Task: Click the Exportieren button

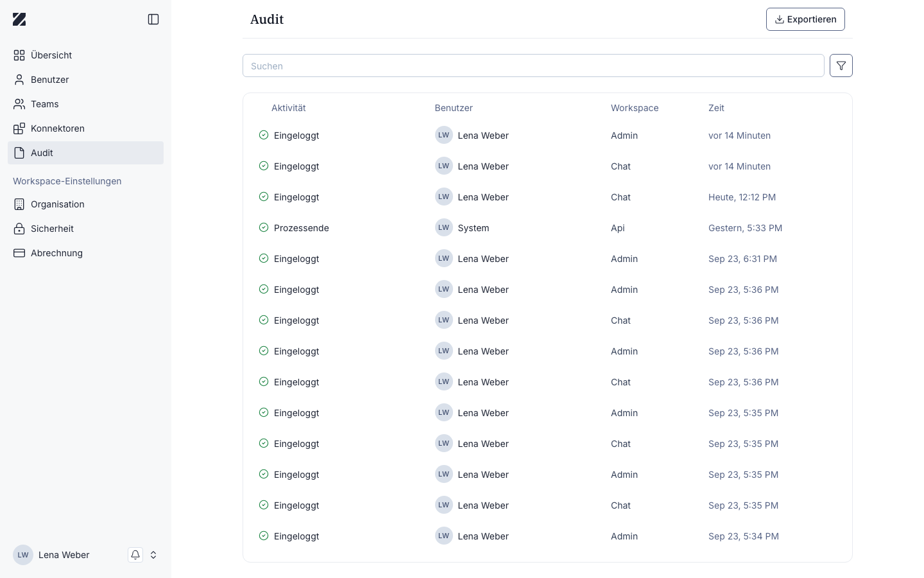Action: coord(805,19)
